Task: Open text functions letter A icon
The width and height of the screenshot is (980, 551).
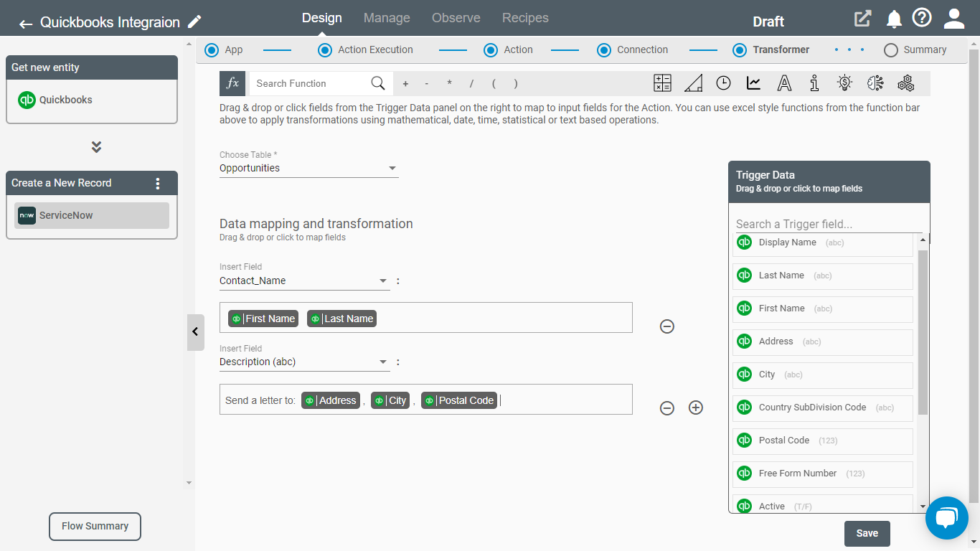Action: [x=784, y=83]
